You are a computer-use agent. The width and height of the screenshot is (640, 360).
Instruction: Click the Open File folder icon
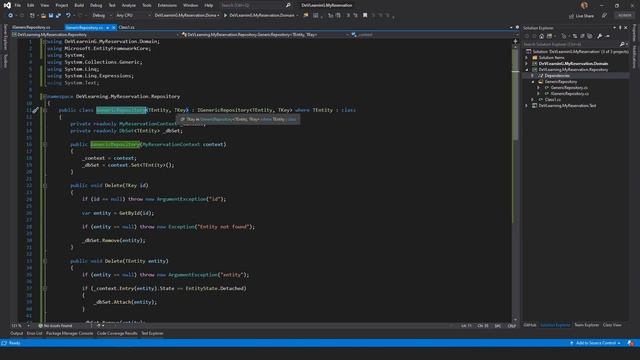pos(43,16)
